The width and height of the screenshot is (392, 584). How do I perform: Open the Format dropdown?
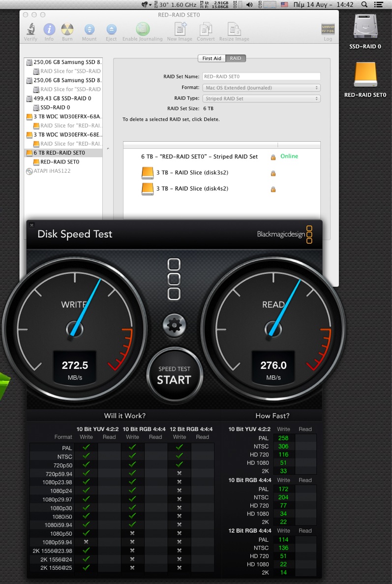pyautogui.click(x=262, y=88)
